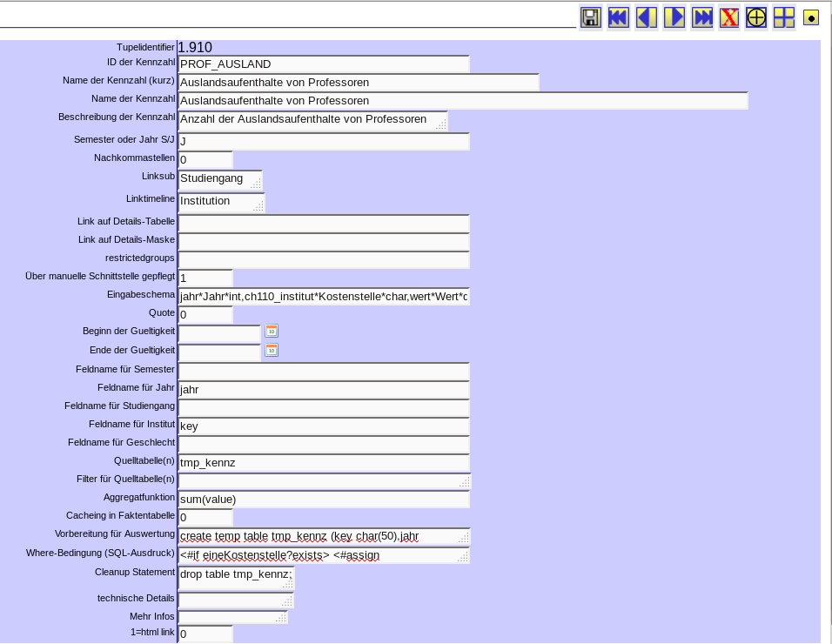The width and height of the screenshot is (832, 644).
Task: Focus restrictedgroups field
Action: tap(324, 260)
